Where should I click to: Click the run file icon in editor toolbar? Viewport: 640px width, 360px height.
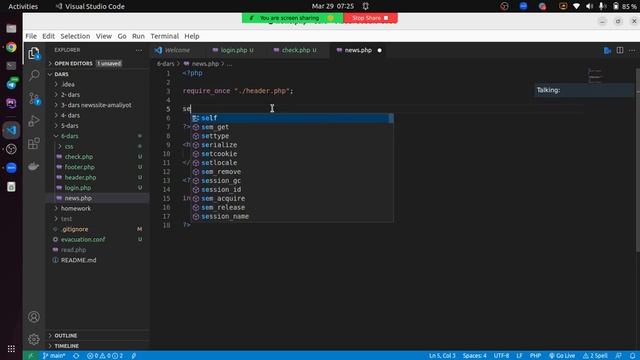click(607, 50)
